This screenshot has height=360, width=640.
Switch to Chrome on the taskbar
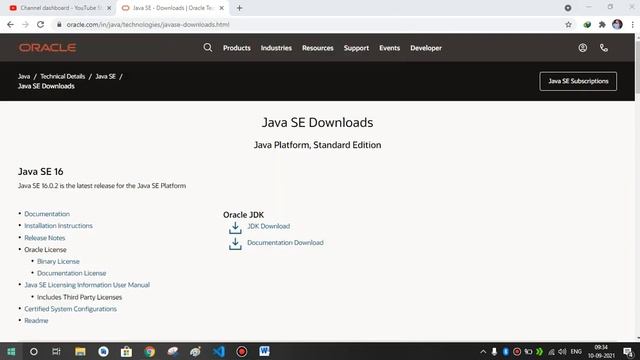click(x=149, y=351)
